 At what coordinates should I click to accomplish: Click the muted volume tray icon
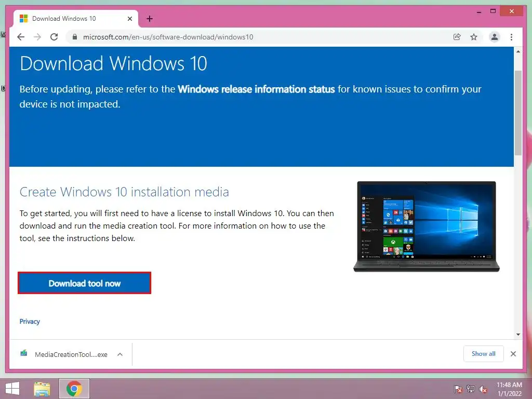tap(483, 389)
